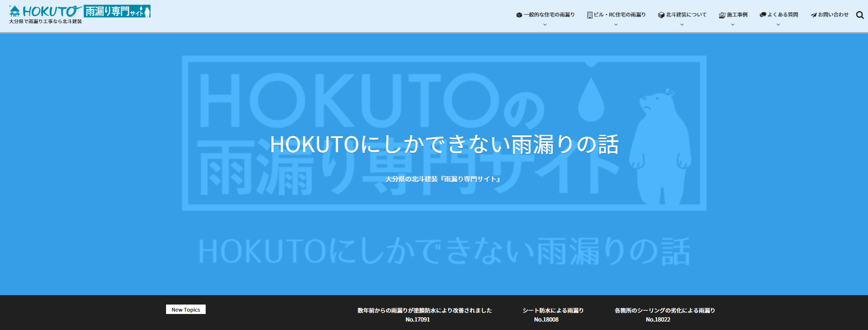This screenshot has height=330, width=868.
Task: Expand the chevron under 北斗建装について
Action: (x=682, y=25)
